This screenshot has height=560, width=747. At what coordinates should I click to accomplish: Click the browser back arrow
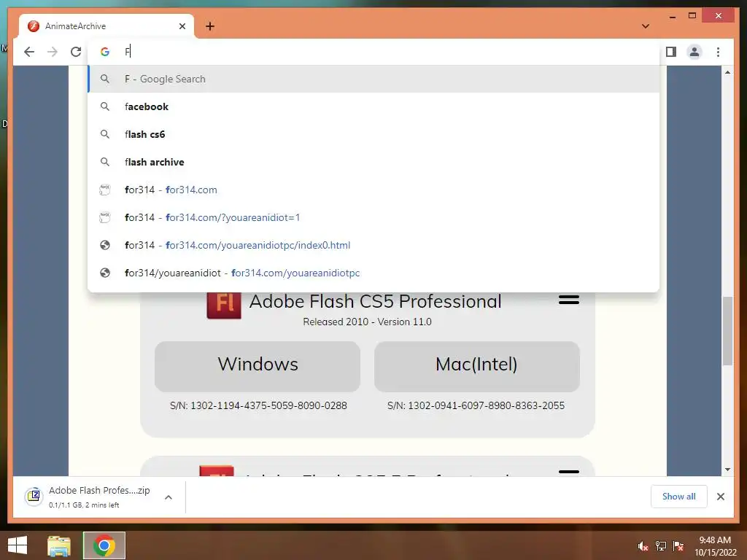tap(29, 52)
